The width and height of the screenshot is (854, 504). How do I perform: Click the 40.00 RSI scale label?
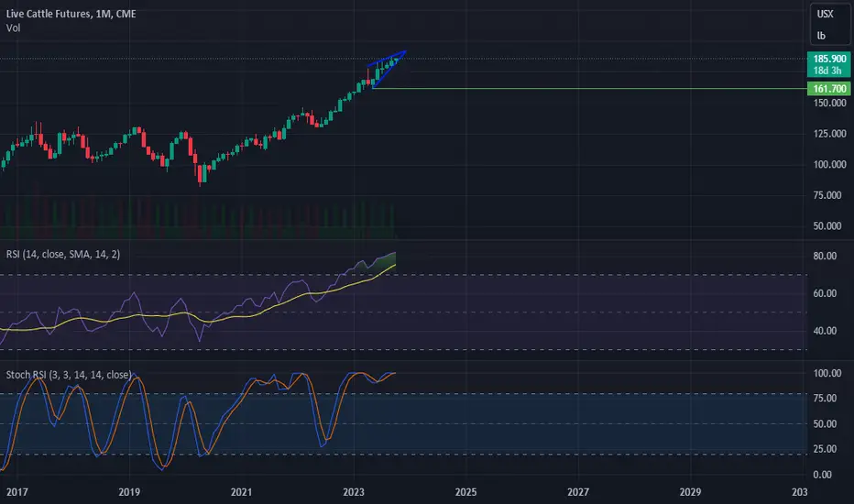coord(825,331)
